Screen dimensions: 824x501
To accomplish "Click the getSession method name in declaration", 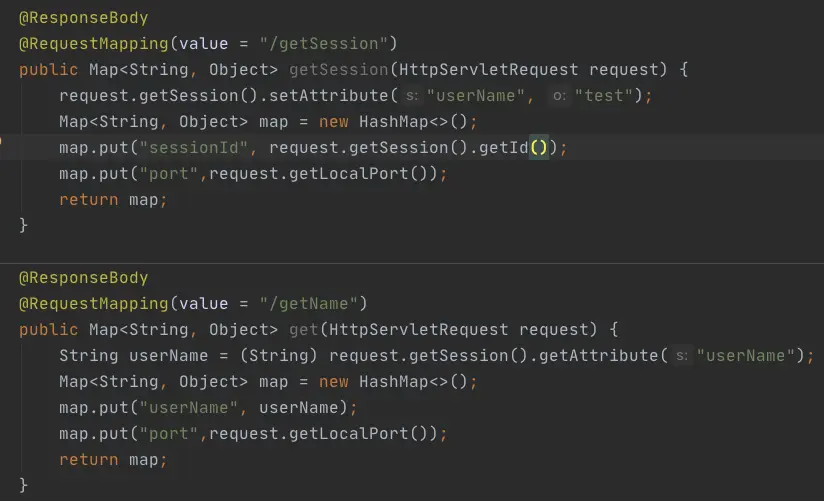I will point(333,70).
